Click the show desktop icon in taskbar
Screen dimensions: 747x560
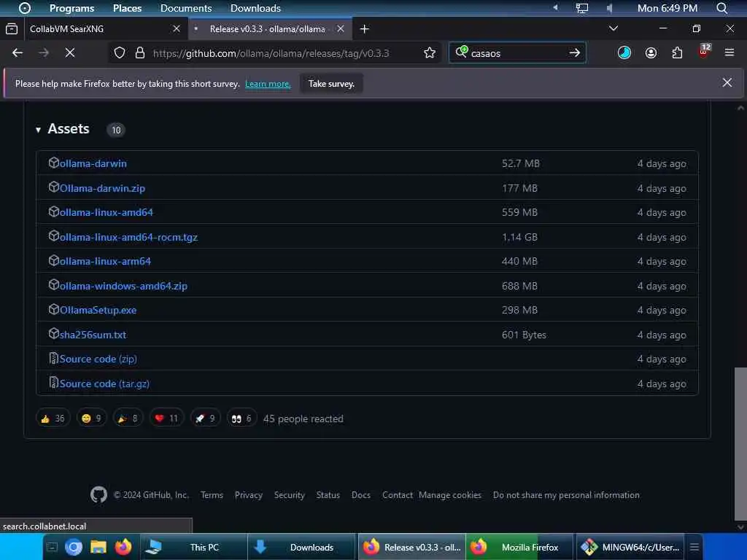point(52,548)
